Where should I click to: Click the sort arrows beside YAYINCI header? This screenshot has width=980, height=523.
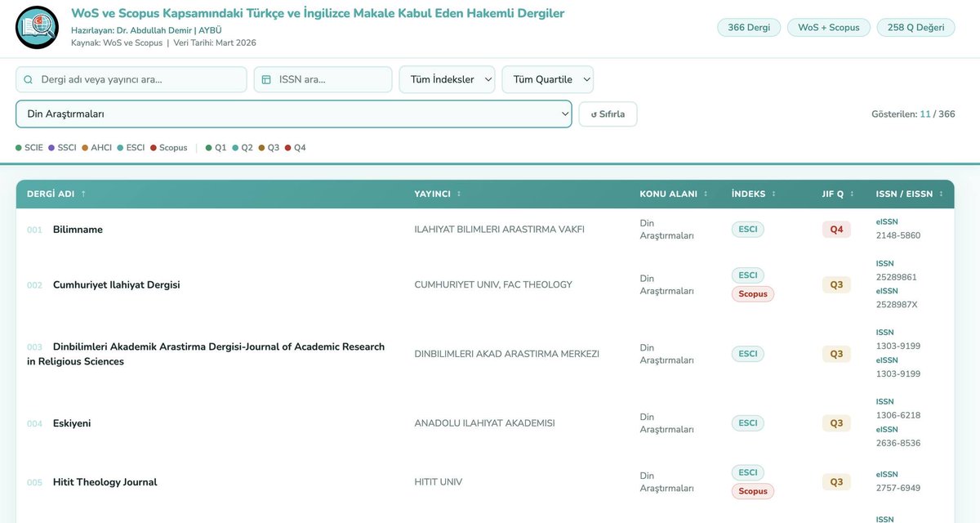(459, 194)
